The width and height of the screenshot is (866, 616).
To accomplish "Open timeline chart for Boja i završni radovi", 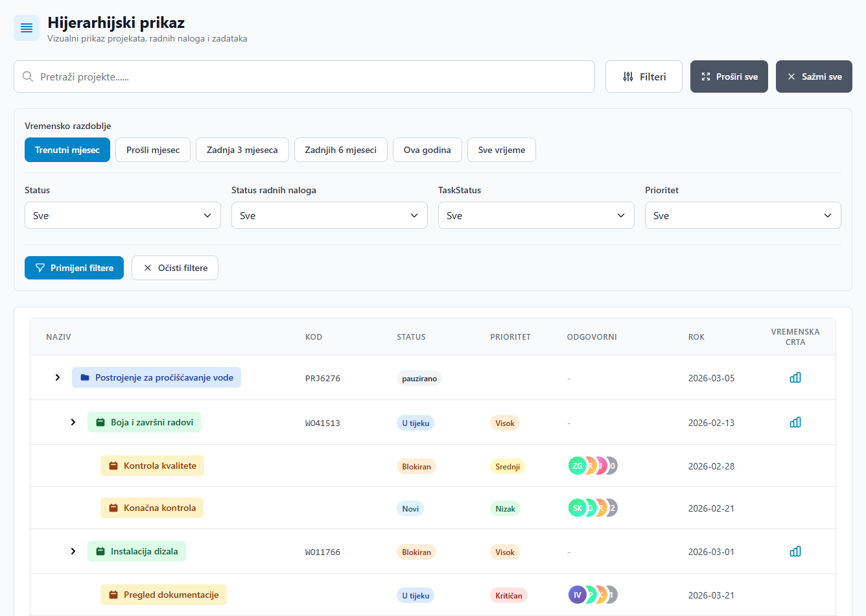I will tap(795, 422).
